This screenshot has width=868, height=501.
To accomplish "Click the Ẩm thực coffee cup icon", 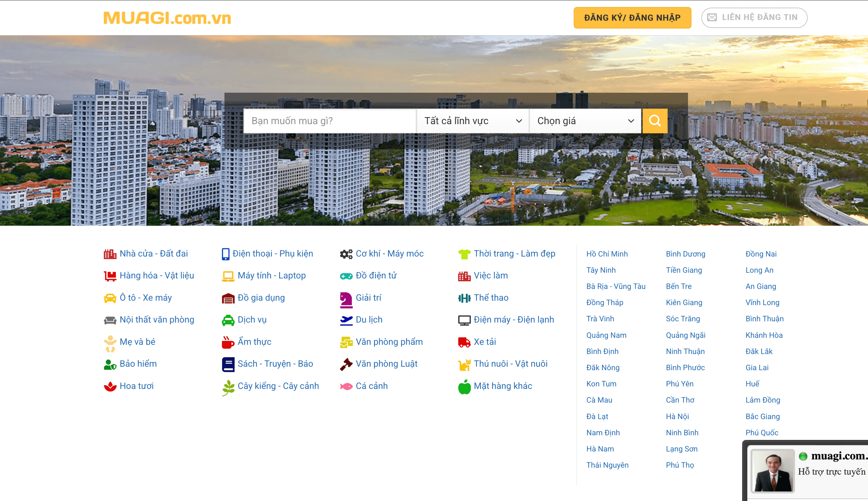I will (x=228, y=342).
